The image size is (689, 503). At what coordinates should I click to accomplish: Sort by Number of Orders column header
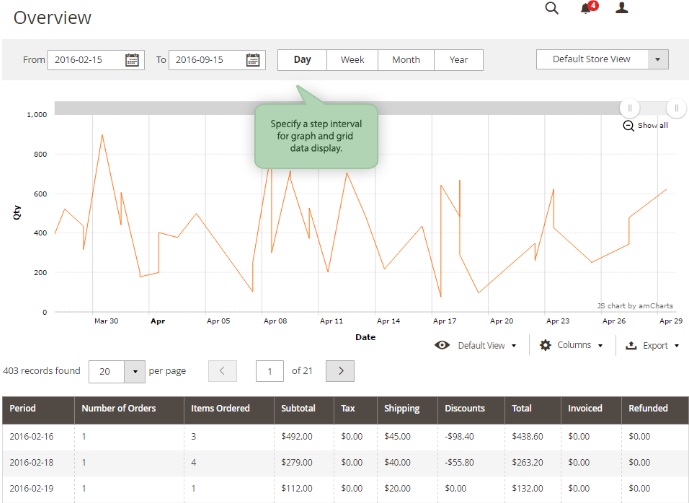(x=129, y=410)
